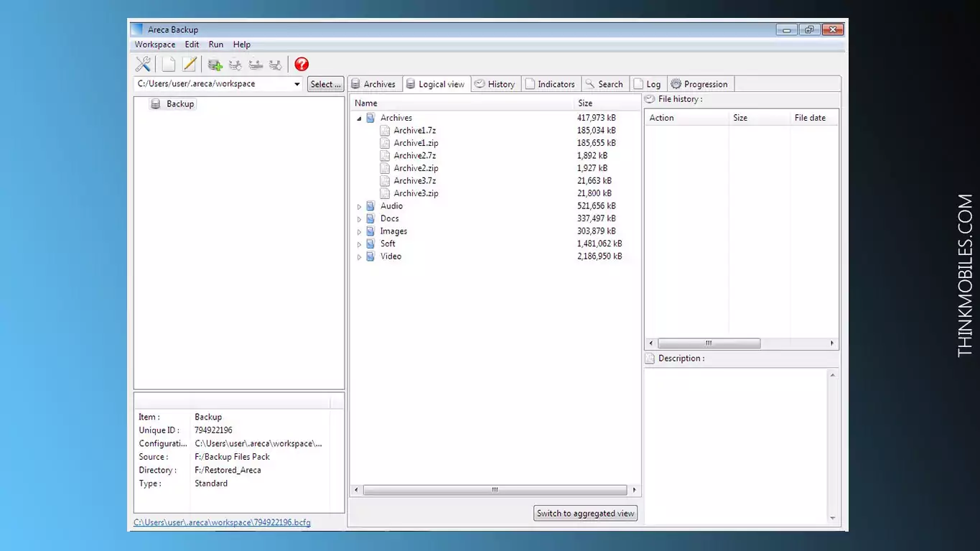This screenshot has height=551, width=980.
Task: Select the Archive3.7z file row
Action: point(495,181)
